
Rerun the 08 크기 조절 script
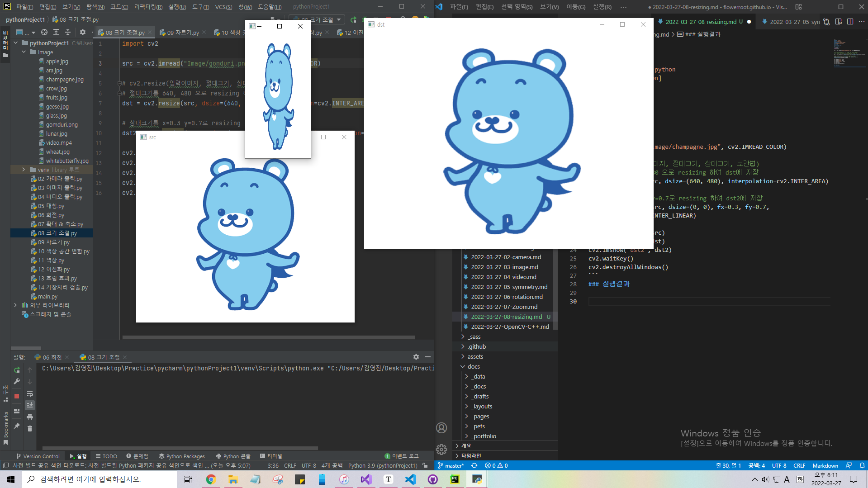(16, 370)
